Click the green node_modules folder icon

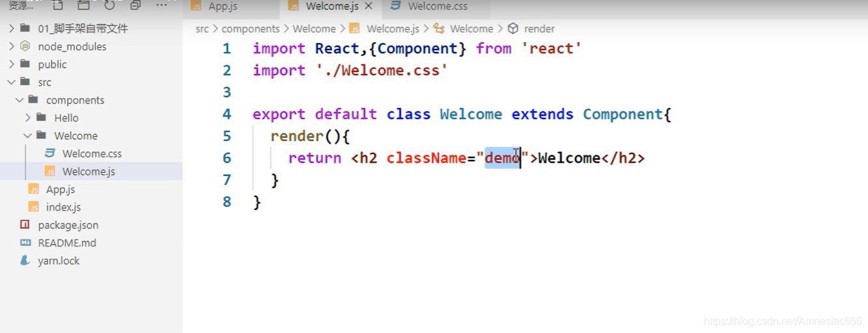tap(25, 46)
